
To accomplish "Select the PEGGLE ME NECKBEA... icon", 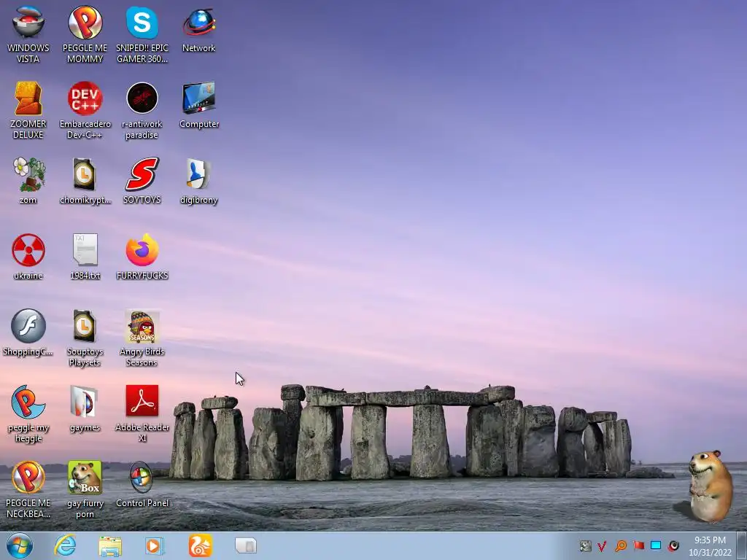I will (x=28, y=489).
